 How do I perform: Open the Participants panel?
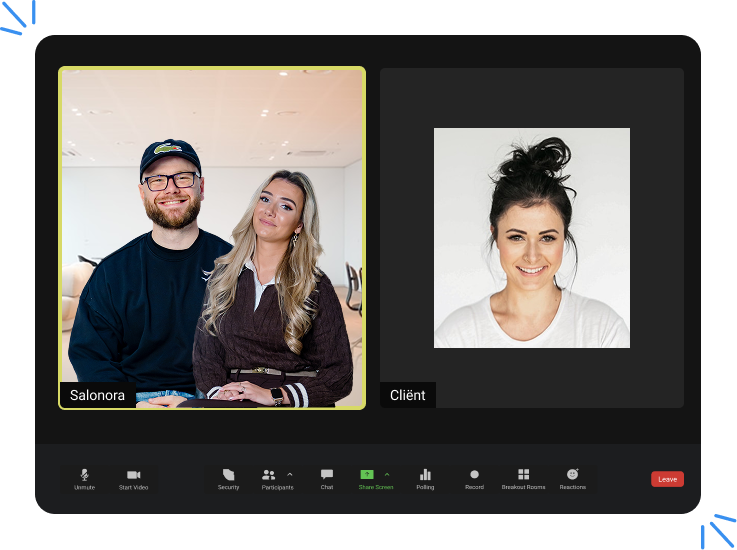[x=269, y=475]
